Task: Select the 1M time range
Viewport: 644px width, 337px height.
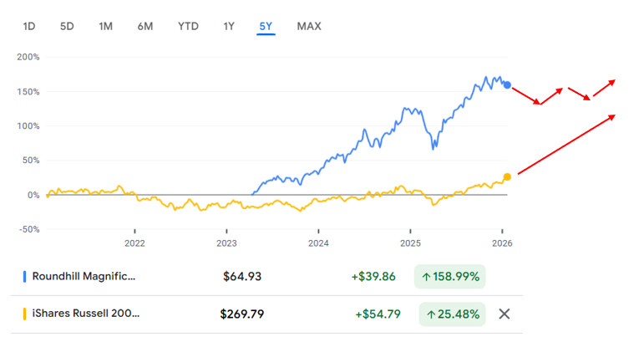Action: click(x=105, y=26)
